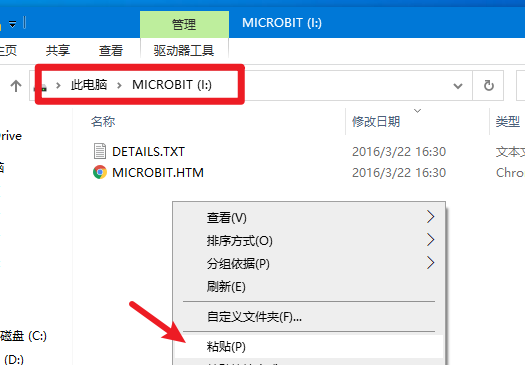The image size is (525, 365).
Task: Expand the chevron before 此电脑 breadcrumb
Action: pos(58,85)
